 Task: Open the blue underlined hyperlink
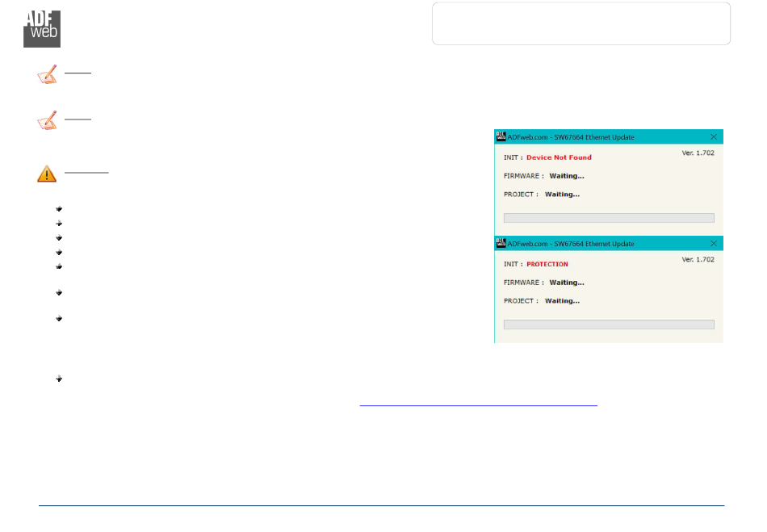pos(478,403)
